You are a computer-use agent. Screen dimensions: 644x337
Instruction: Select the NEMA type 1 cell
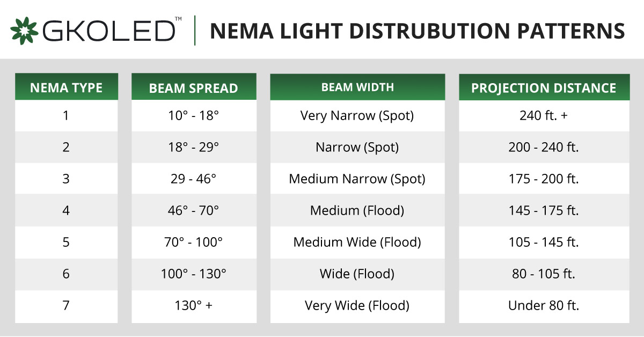coord(66,115)
